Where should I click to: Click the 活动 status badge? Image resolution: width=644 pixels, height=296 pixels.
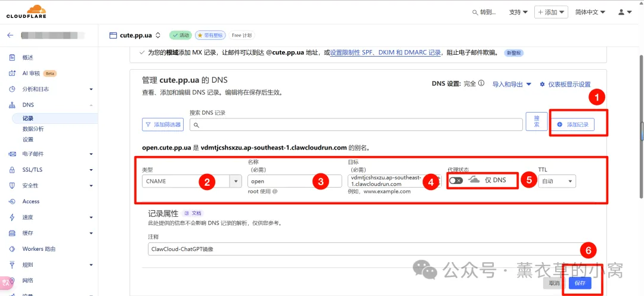181,35
